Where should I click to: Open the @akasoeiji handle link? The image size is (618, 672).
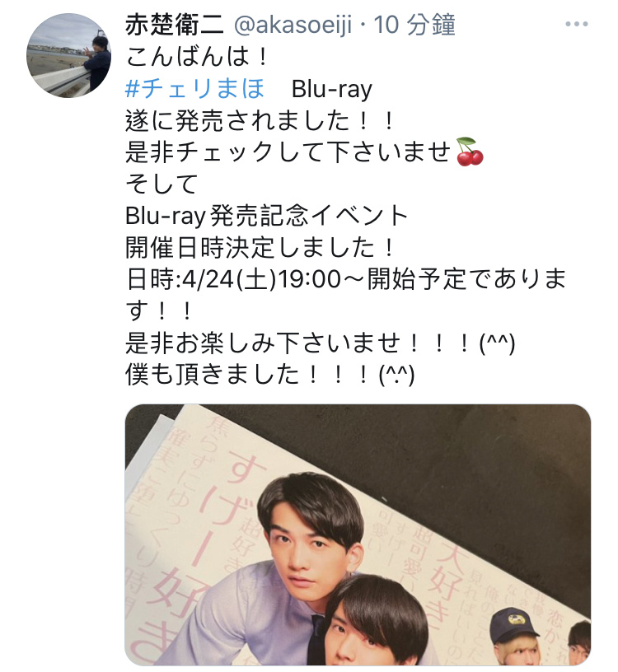pos(293,25)
